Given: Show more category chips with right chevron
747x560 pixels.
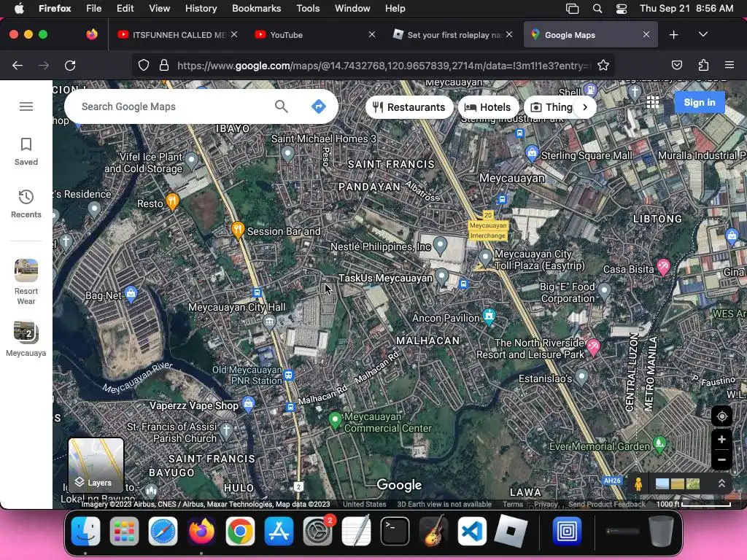Looking at the screenshot, I should pyautogui.click(x=585, y=107).
